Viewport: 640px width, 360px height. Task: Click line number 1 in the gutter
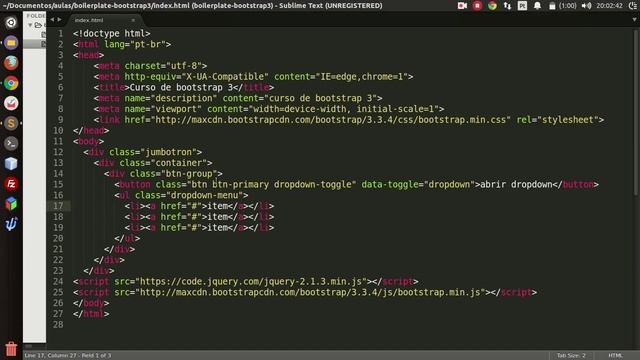point(61,33)
